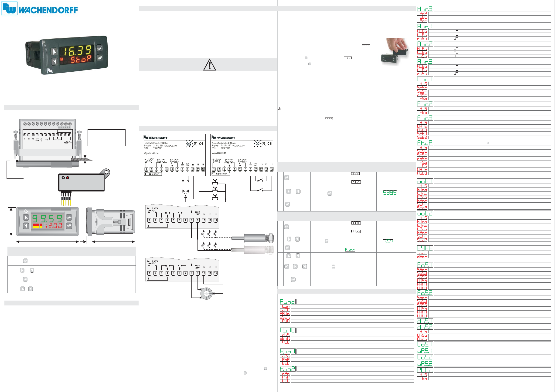The height and width of the screenshot is (392, 555).
Task: Click the SET key icon in the key legend table
Action: coord(25,261)
